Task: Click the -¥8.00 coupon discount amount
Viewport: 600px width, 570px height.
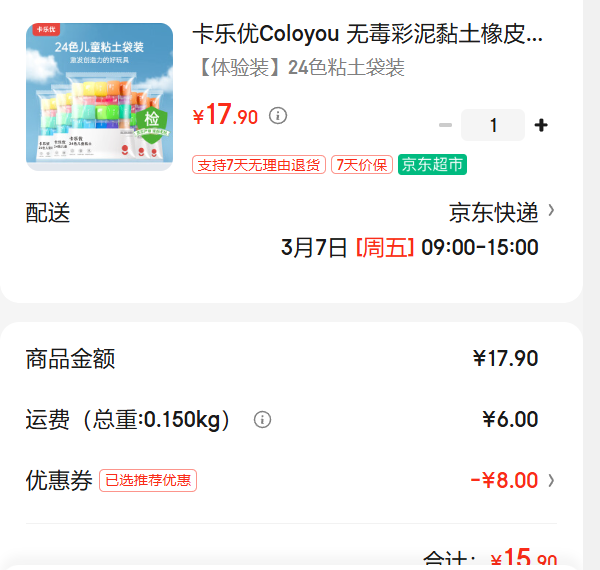Action: coord(504,480)
